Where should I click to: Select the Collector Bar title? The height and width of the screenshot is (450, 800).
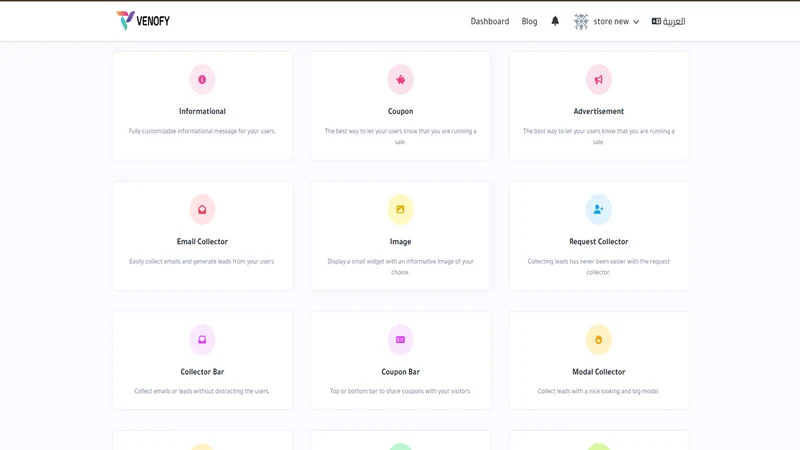coord(202,372)
